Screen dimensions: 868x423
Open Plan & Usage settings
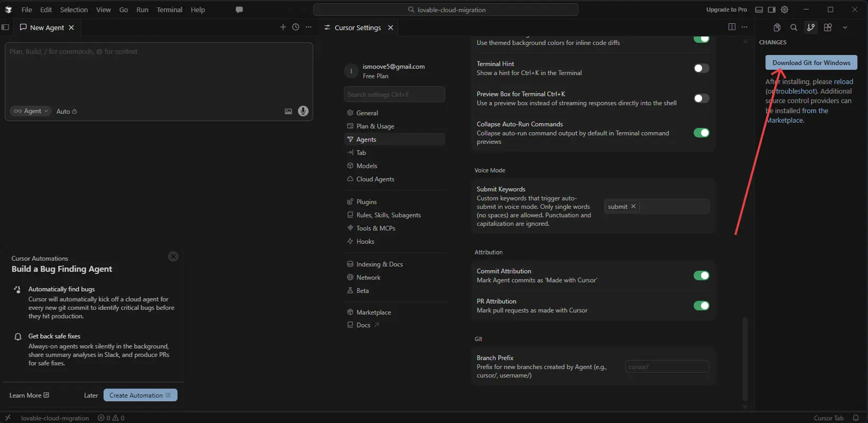[x=394, y=126]
